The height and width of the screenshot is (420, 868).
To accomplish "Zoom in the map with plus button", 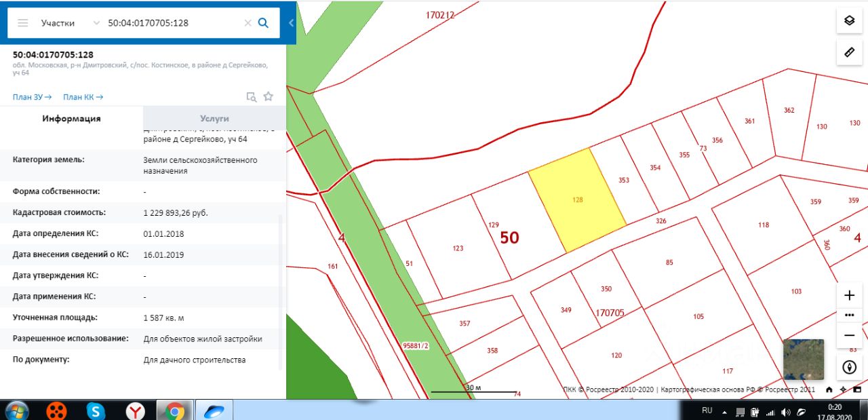I will [849, 295].
